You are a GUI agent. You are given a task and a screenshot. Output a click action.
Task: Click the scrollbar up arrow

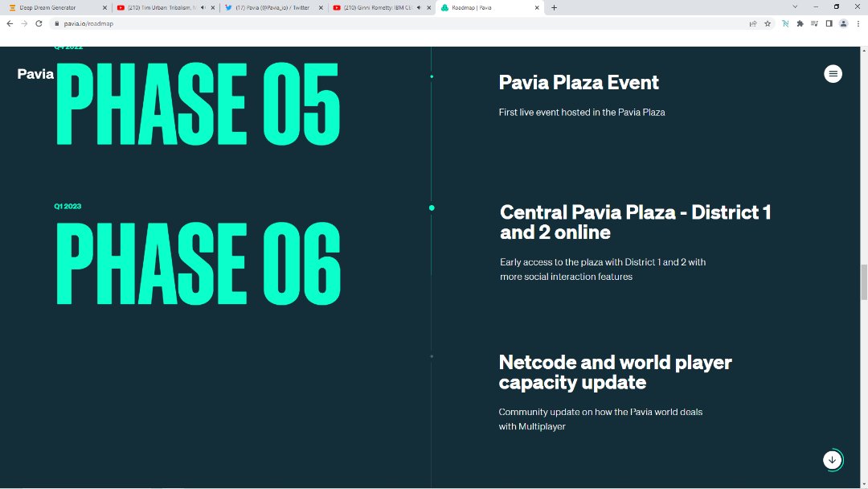tap(863, 51)
